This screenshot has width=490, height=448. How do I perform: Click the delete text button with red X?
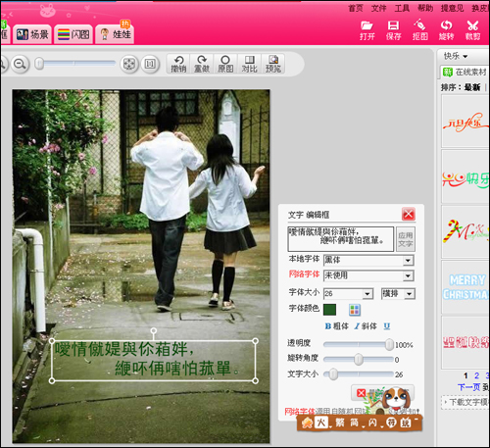[382, 393]
